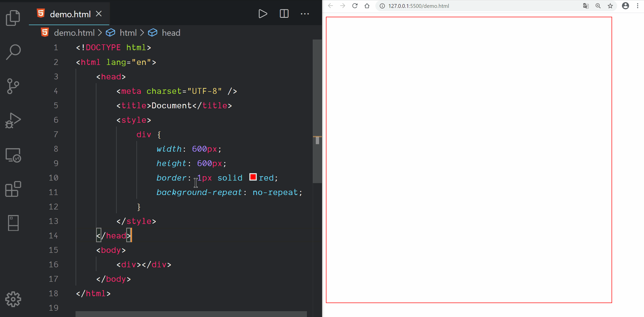The image size is (644, 317).
Task: Open the Search view icon
Action: point(13,52)
